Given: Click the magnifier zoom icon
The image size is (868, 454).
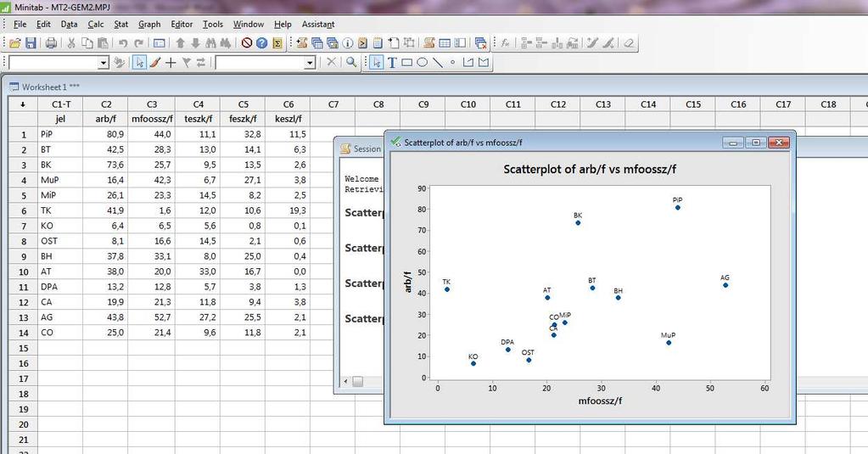Looking at the screenshot, I should 351,63.
